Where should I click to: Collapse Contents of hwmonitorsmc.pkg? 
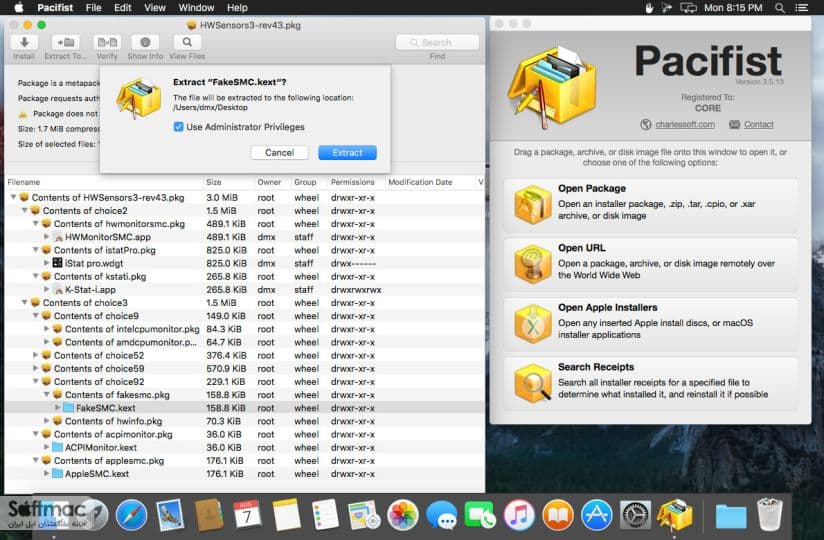pos(36,224)
